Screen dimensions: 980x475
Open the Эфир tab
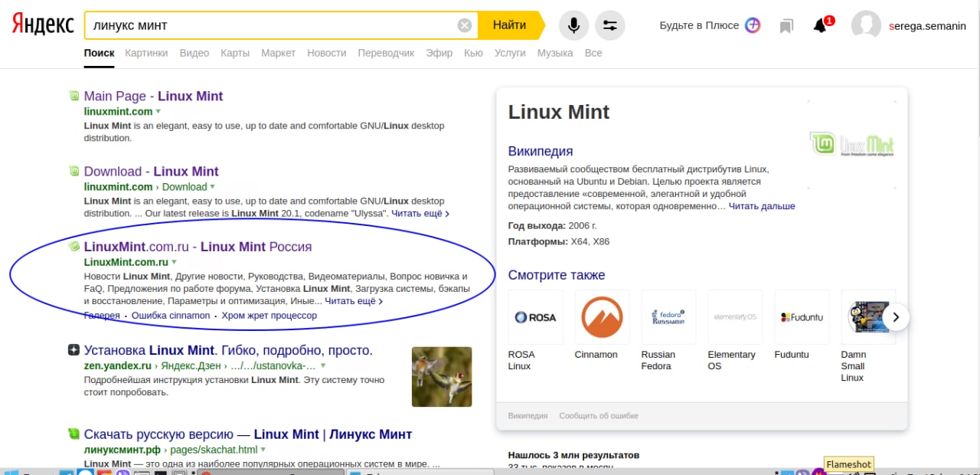[439, 53]
